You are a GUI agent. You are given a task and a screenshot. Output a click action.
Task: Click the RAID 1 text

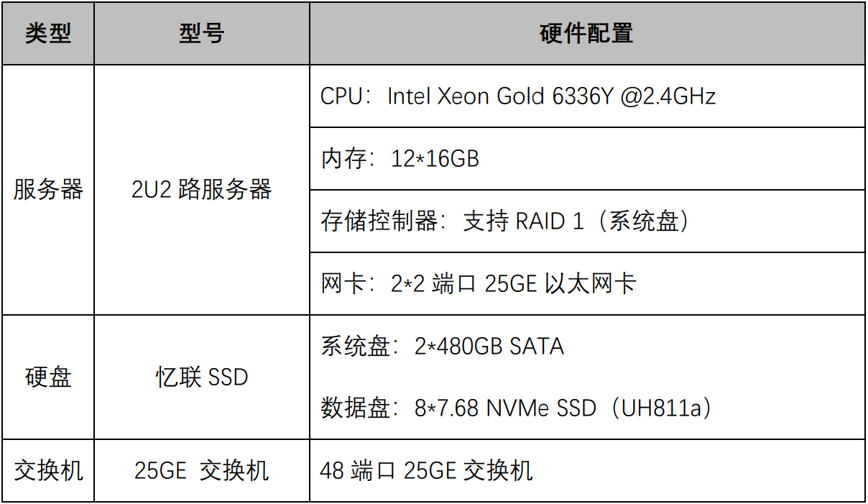[x=550, y=221]
